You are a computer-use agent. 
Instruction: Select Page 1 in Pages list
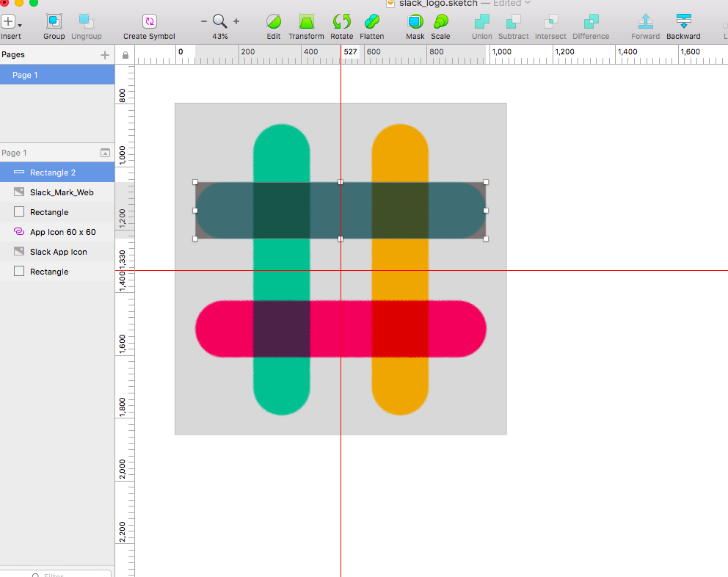57,75
